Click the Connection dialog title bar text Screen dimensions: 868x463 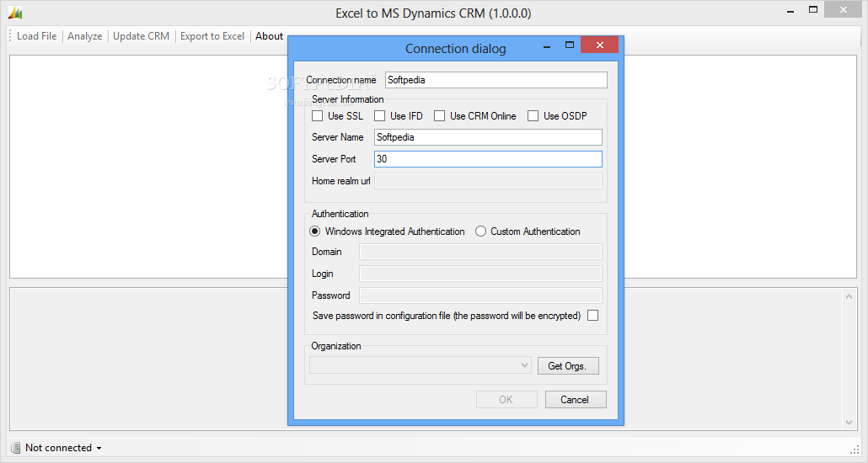(x=456, y=49)
